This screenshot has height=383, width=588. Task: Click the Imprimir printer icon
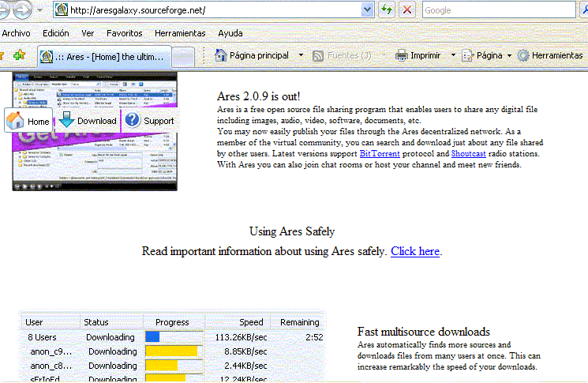tap(402, 55)
